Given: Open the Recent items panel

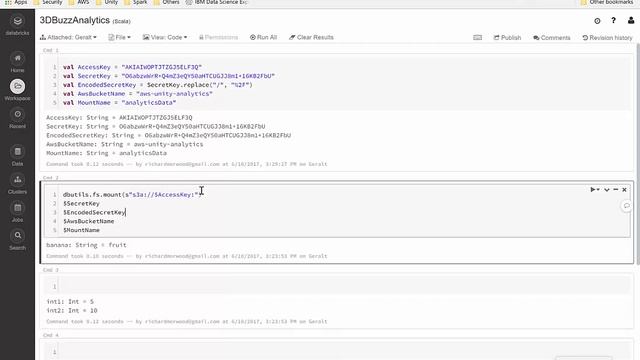Looking at the screenshot, I should [x=17, y=118].
